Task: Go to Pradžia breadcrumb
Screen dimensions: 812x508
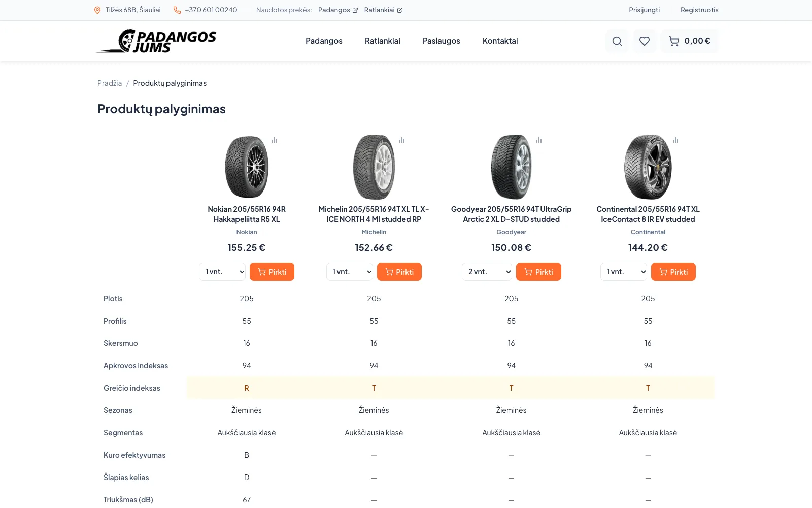Action: [110, 83]
